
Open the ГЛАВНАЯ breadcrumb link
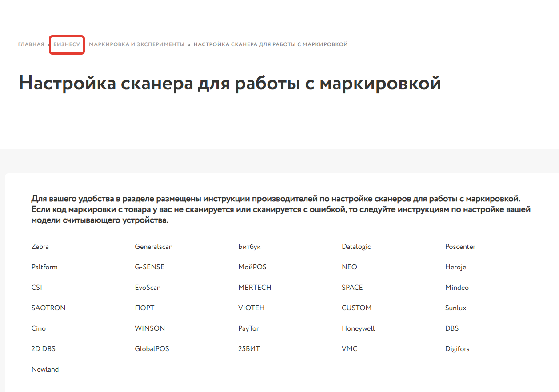point(31,44)
